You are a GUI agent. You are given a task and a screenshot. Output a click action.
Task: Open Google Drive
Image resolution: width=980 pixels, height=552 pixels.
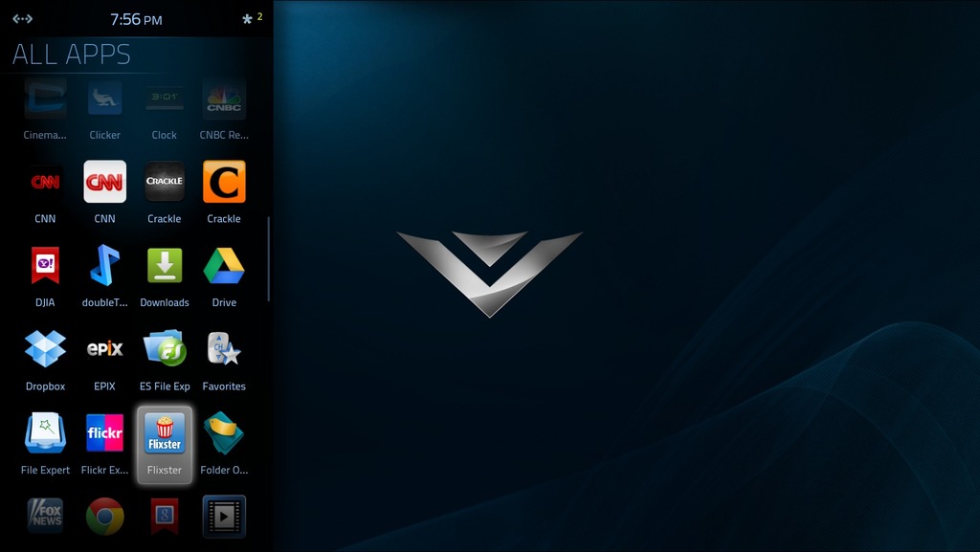(224, 265)
